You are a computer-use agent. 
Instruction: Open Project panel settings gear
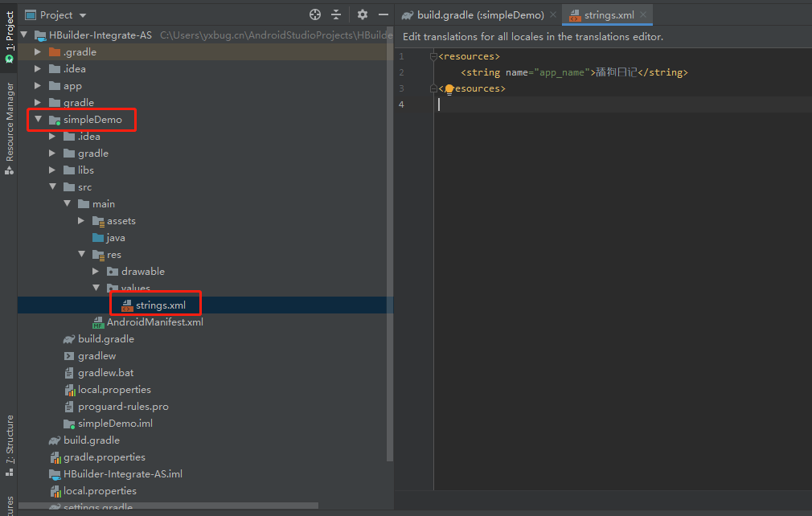coord(363,14)
